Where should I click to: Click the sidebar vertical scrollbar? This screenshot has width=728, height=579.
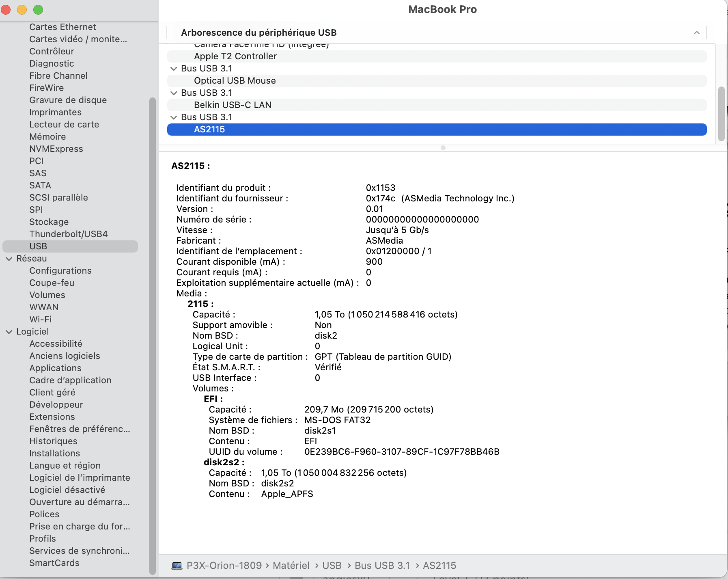coord(153,336)
